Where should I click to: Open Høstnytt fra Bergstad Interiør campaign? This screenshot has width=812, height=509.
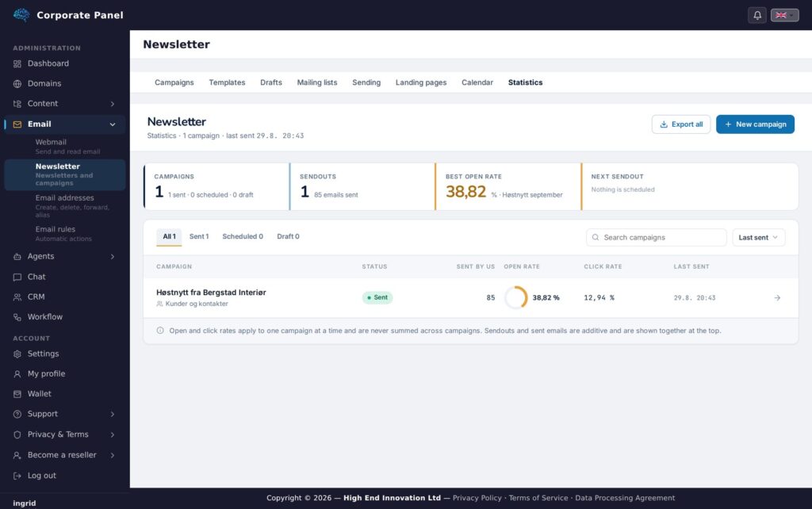coord(211,293)
